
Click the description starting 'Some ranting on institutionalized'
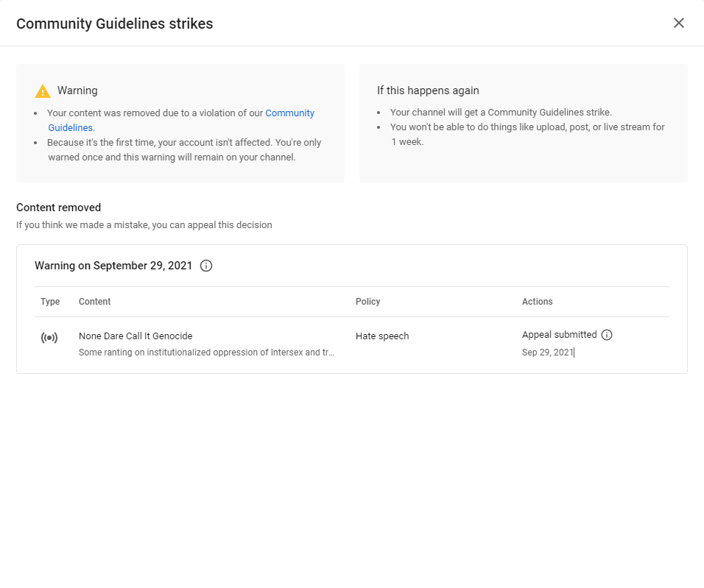click(206, 353)
